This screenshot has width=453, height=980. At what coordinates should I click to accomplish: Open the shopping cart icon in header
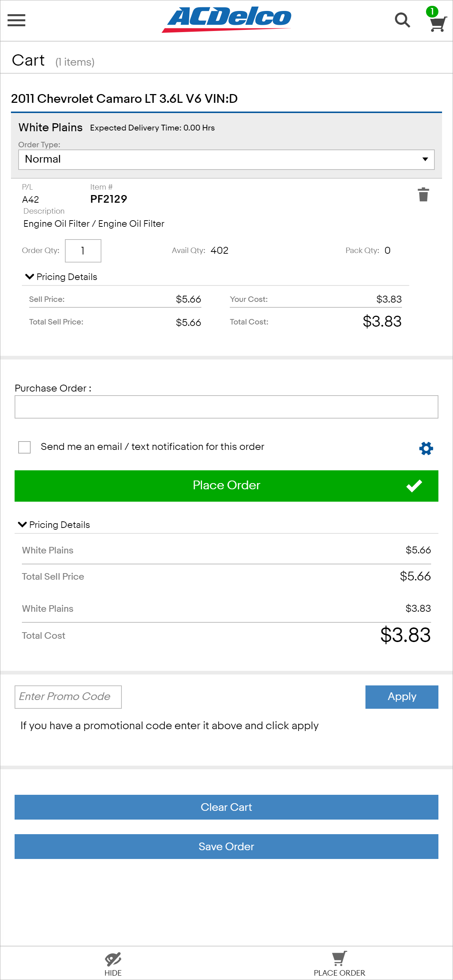(x=438, y=24)
